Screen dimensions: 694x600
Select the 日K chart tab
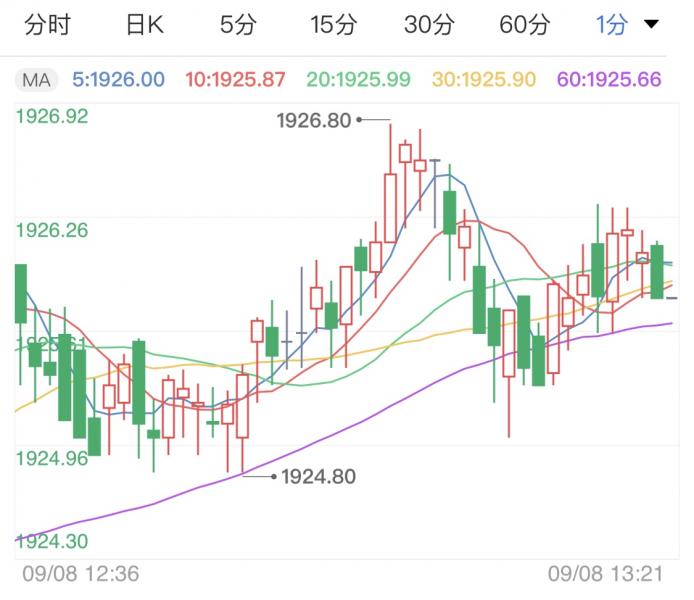pos(144,26)
